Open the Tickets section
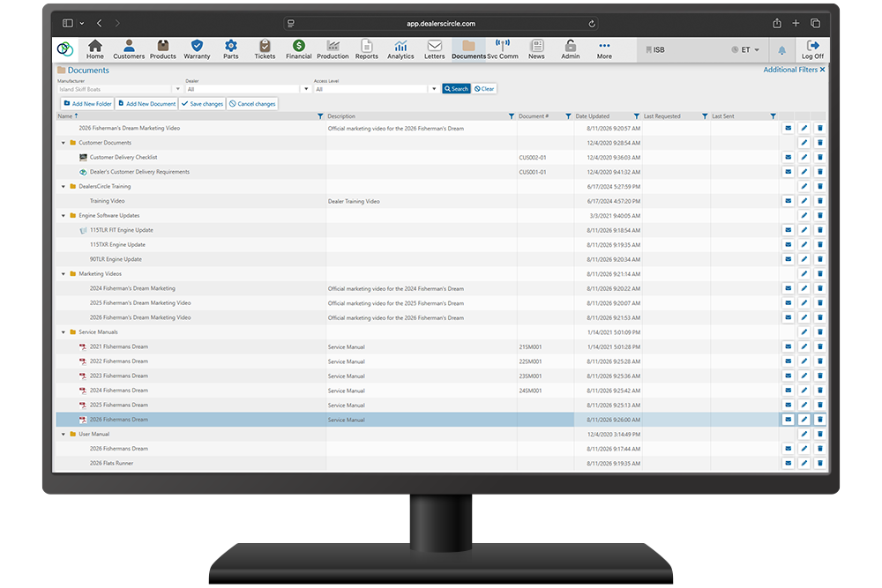Viewport: 882px width, 588px height. pos(265,49)
